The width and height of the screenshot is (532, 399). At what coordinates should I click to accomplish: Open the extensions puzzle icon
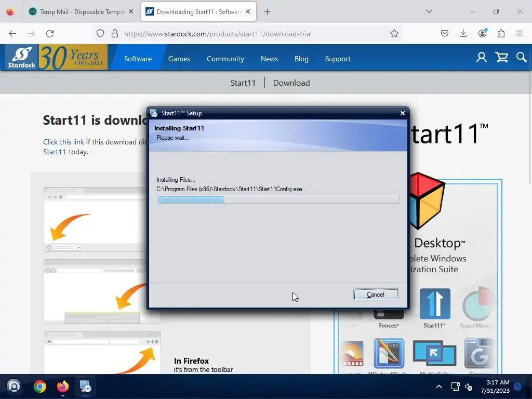click(x=501, y=34)
